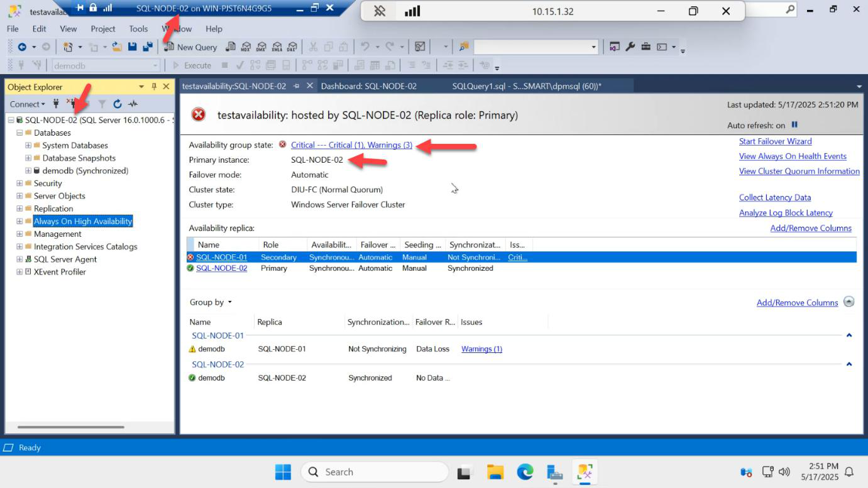
Task: Click the Connect plug icon in Object Explorer
Action: (56, 104)
